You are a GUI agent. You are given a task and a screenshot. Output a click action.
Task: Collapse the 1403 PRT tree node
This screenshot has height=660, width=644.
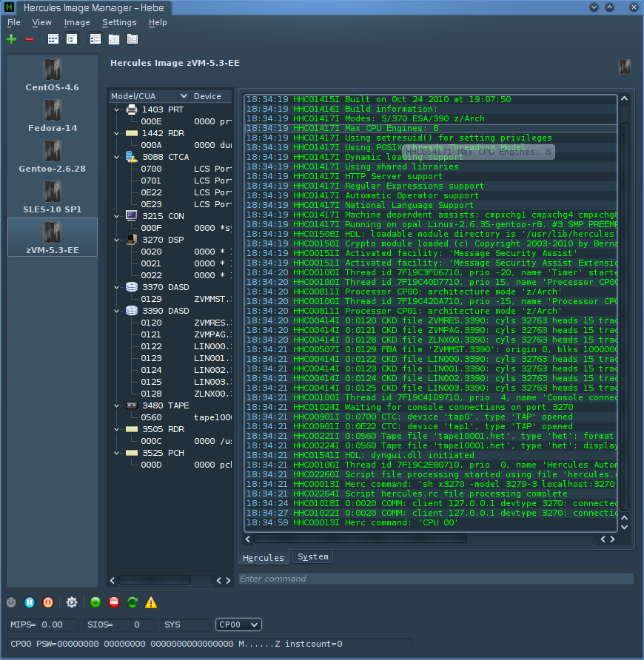coord(117,110)
